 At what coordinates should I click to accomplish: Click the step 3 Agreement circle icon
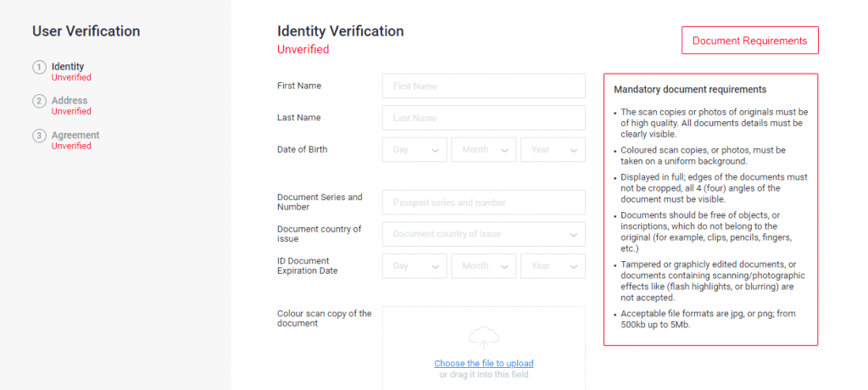click(x=39, y=136)
